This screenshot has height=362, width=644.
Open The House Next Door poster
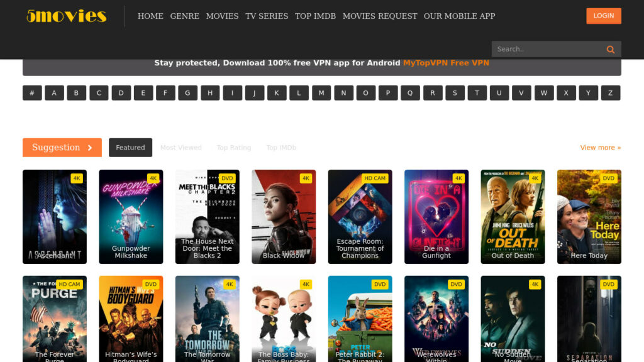tap(208, 217)
